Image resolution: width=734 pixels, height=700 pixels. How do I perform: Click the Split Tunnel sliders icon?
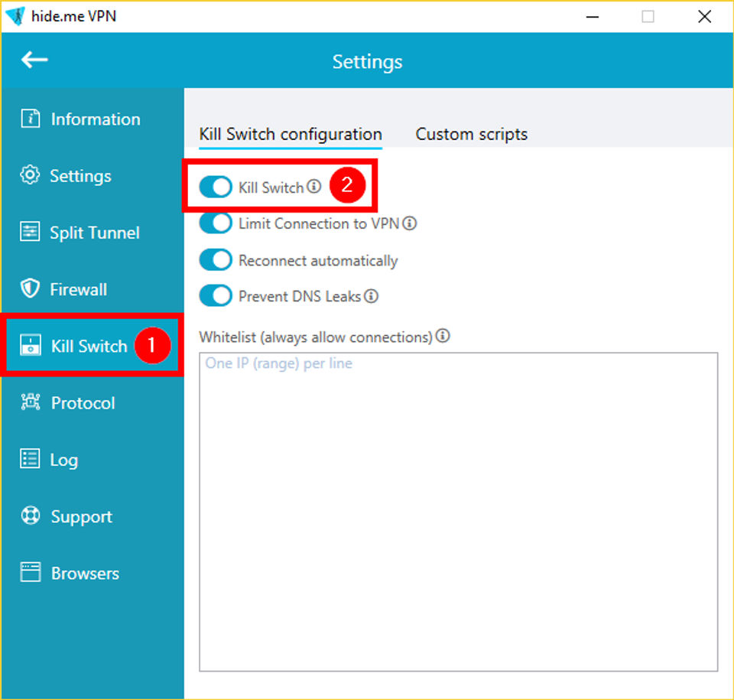(30, 232)
